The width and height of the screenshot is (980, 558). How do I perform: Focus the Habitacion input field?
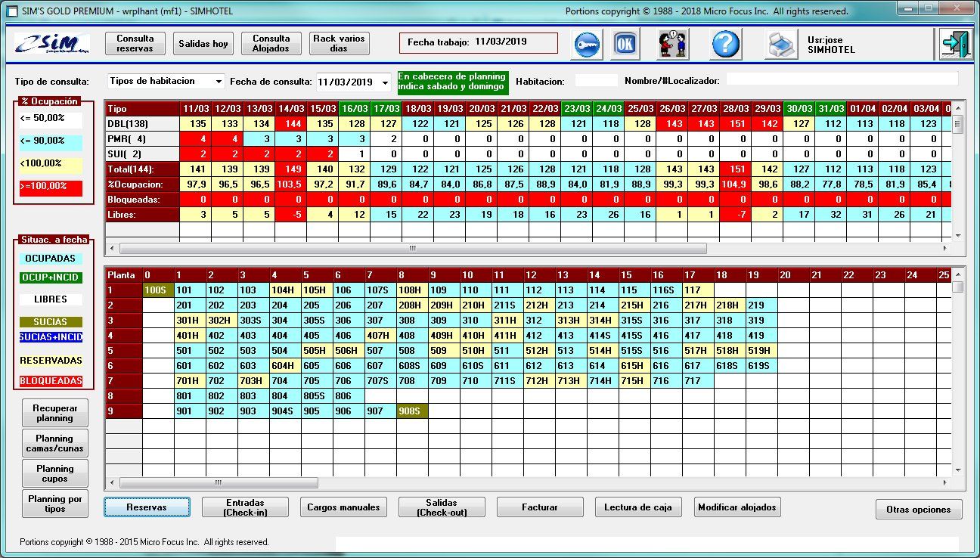597,80
